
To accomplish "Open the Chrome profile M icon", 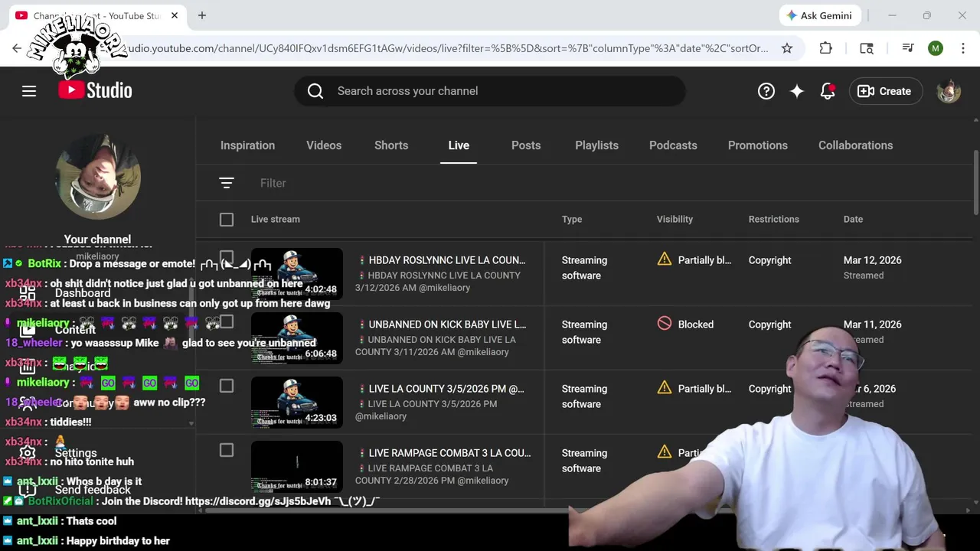I will [936, 48].
